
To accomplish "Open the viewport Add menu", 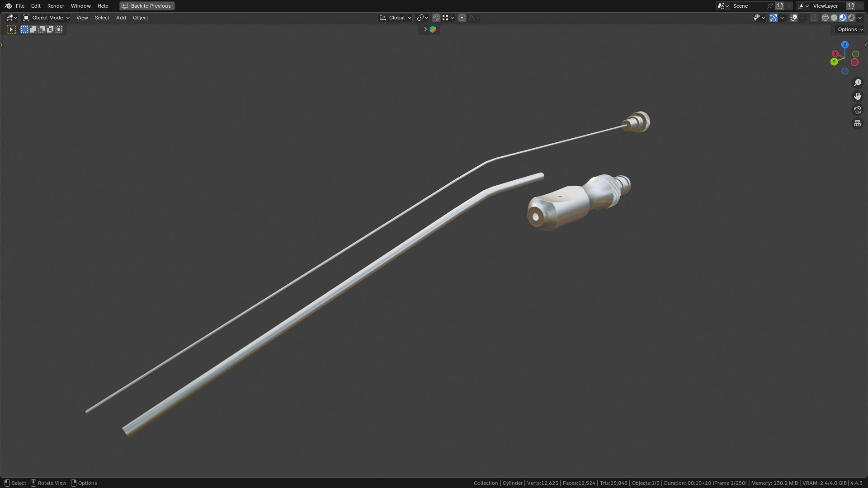I will 121,18.
